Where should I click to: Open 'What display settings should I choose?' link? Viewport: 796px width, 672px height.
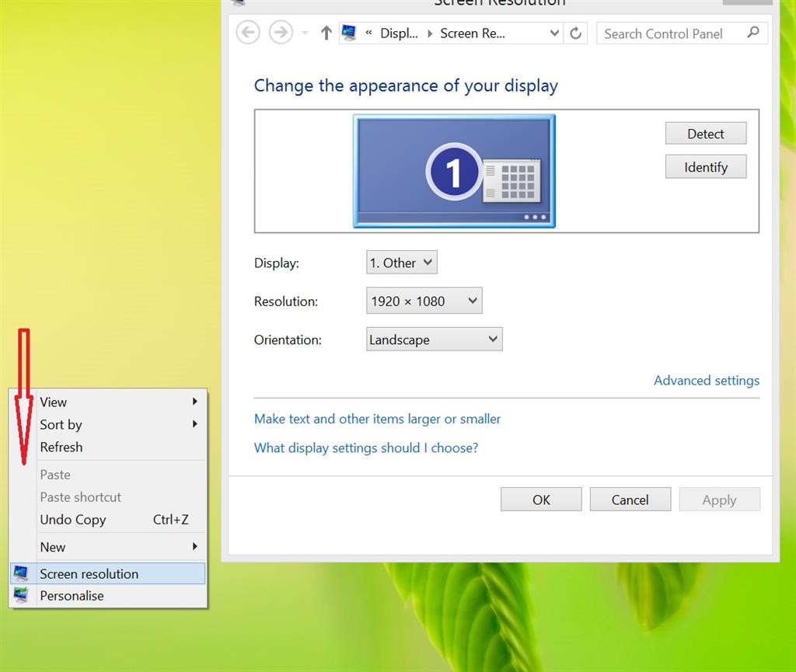366,447
